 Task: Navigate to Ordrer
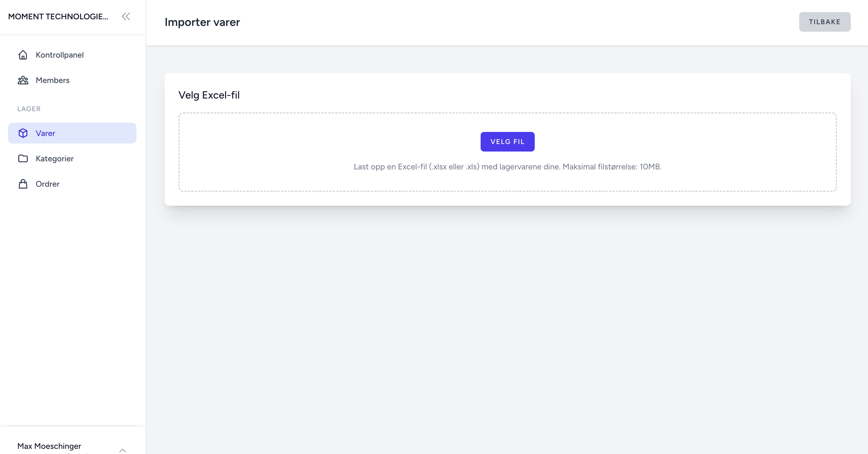pyautogui.click(x=47, y=184)
